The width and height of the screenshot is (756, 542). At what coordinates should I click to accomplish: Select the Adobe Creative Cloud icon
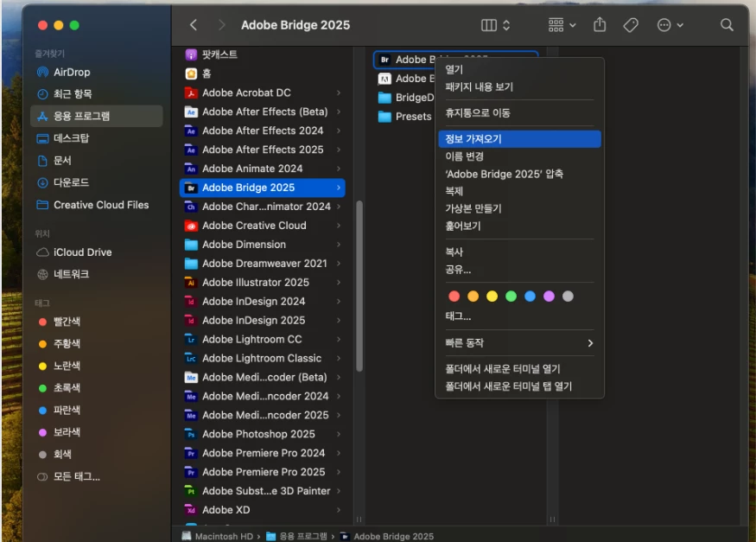(x=192, y=226)
